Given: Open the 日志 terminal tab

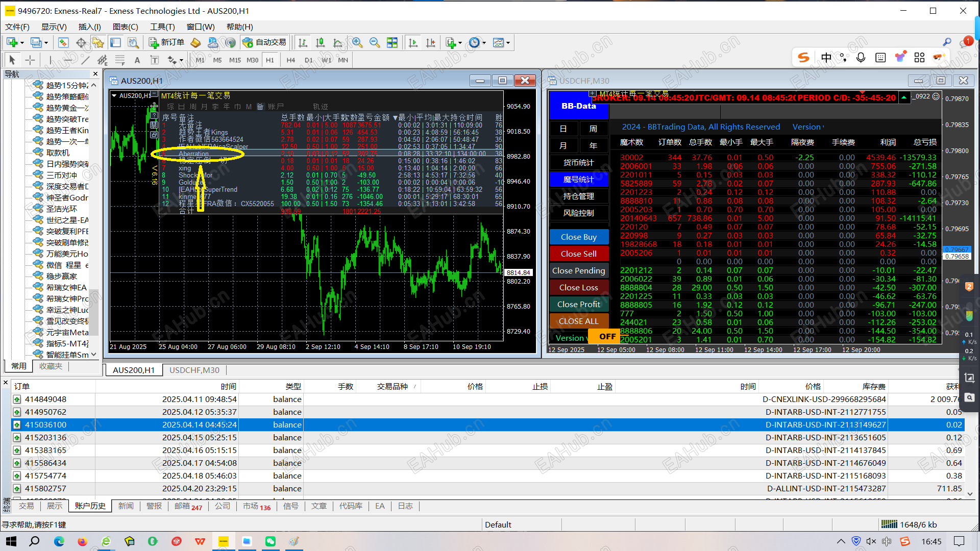Looking at the screenshot, I should 405,506.
